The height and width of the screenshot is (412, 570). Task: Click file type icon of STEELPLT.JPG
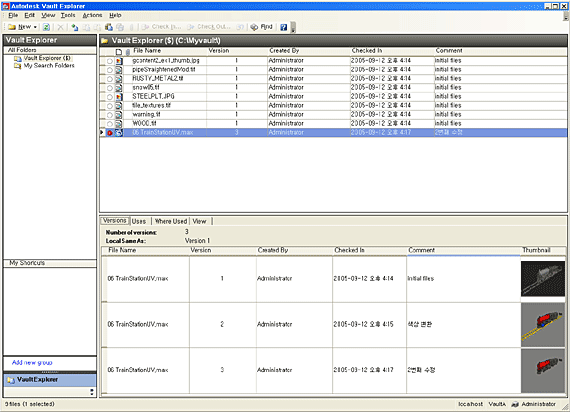tap(119, 97)
